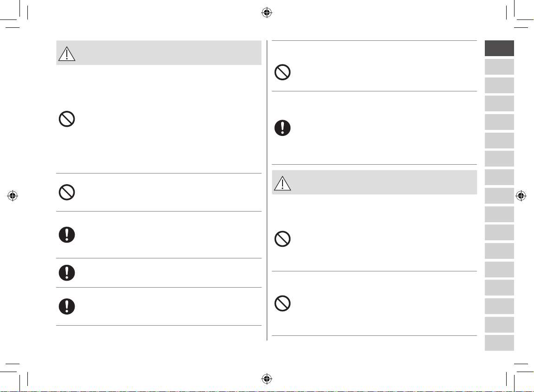
Task: Click registration crosshair mark on left page edge
Action: click(13, 196)
